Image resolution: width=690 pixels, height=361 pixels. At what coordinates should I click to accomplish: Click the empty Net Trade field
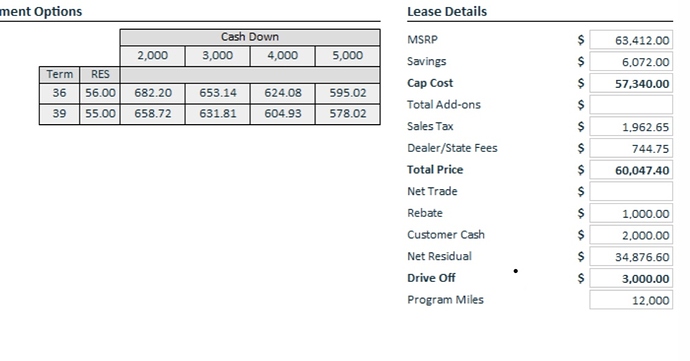point(631,192)
